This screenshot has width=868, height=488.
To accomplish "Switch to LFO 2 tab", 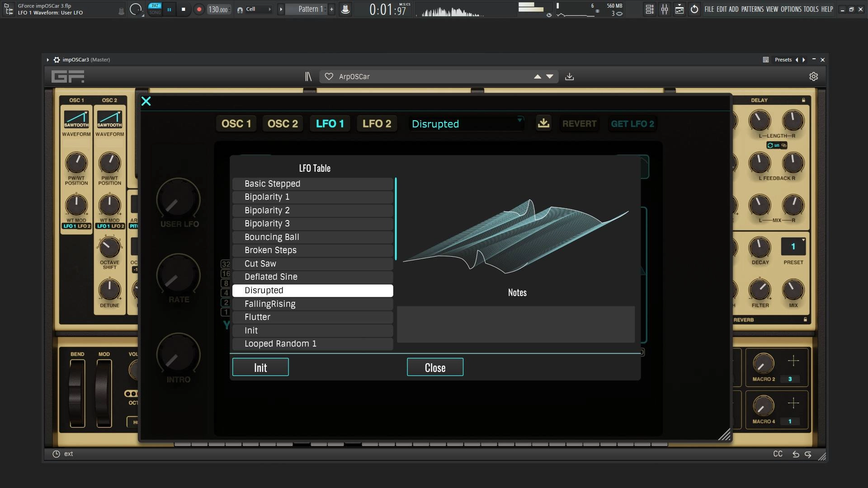I will [x=377, y=124].
